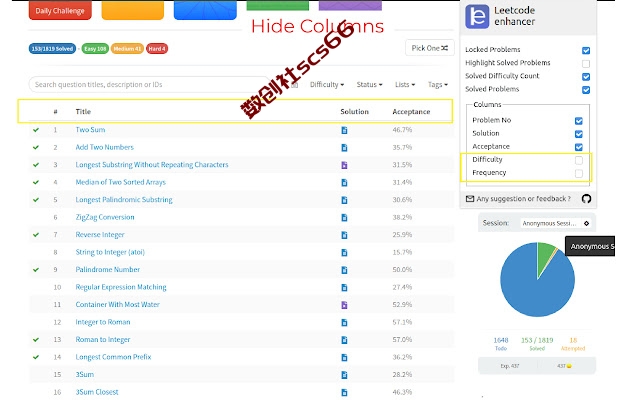Sort by problem number column header
Image resolution: width=640 pixels, height=400 pixels.
pos(55,111)
